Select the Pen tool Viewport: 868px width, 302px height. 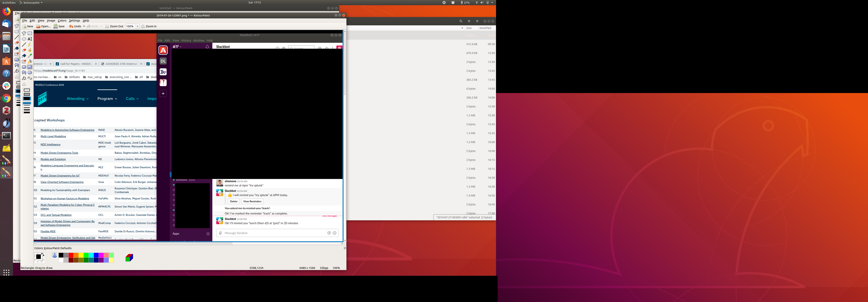point(30,45)
